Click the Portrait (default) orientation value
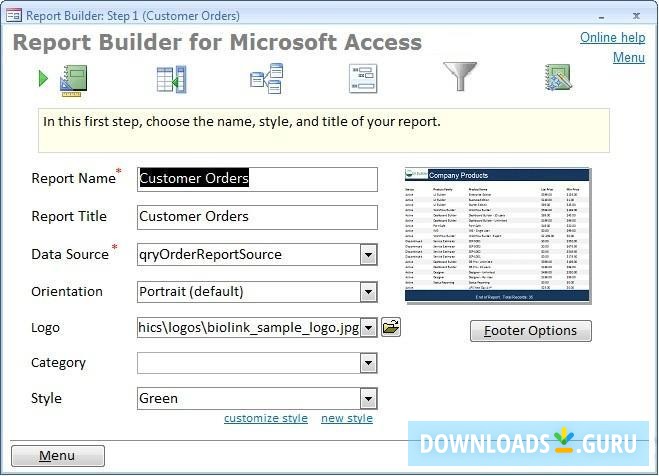Viewport: 659px width, 476px height. point(191,292)
